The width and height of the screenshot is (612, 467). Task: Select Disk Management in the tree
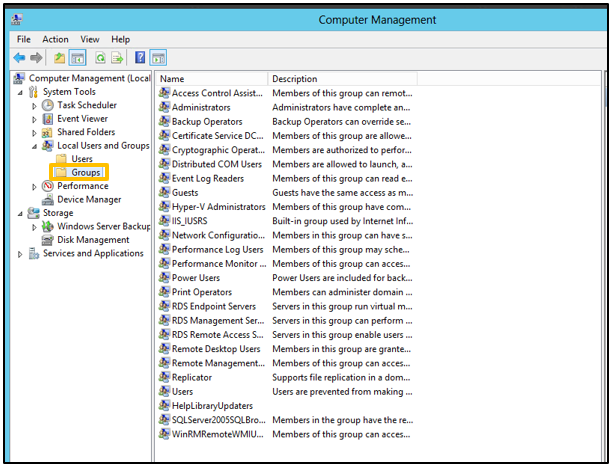click(93, 240)
